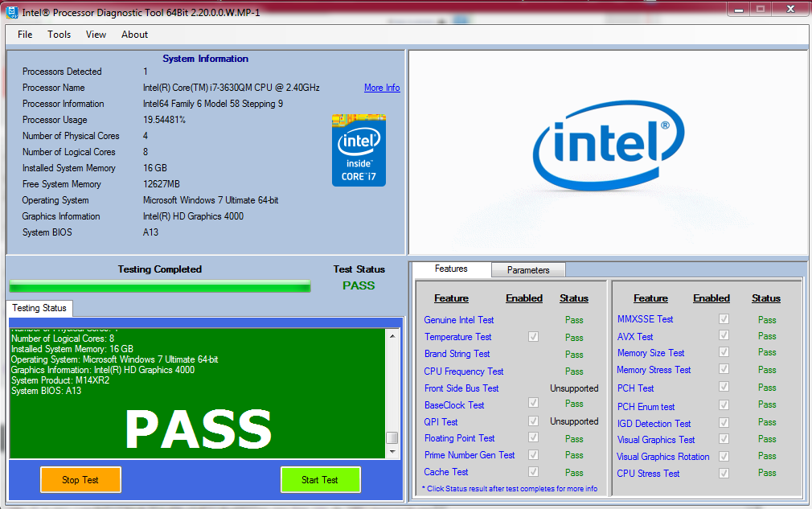Click the CPU Frequency Test feature link
The image size is (812, 509).
point(463,371)
